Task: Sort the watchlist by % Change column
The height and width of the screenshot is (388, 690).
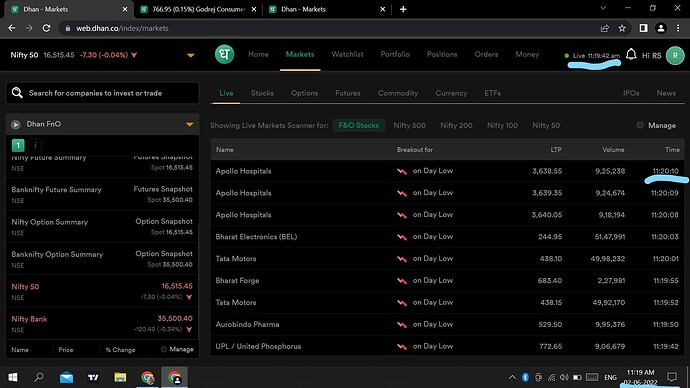Action: click(120, 350)
